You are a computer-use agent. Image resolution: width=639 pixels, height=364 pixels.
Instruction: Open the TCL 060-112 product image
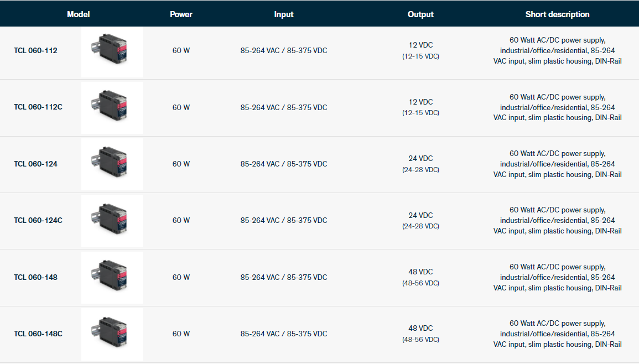coord(112,51)
